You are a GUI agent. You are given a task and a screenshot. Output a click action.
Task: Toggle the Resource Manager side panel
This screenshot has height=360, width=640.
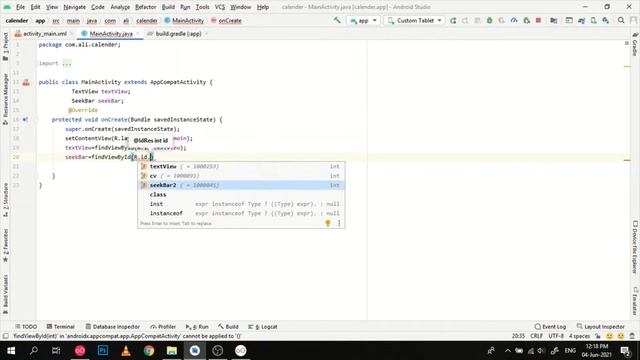pos(5,99)
